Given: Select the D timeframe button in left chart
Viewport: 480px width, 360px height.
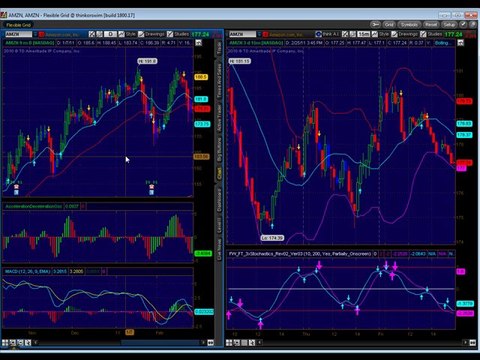Looking at the screenshot, I should pos(110,34).
